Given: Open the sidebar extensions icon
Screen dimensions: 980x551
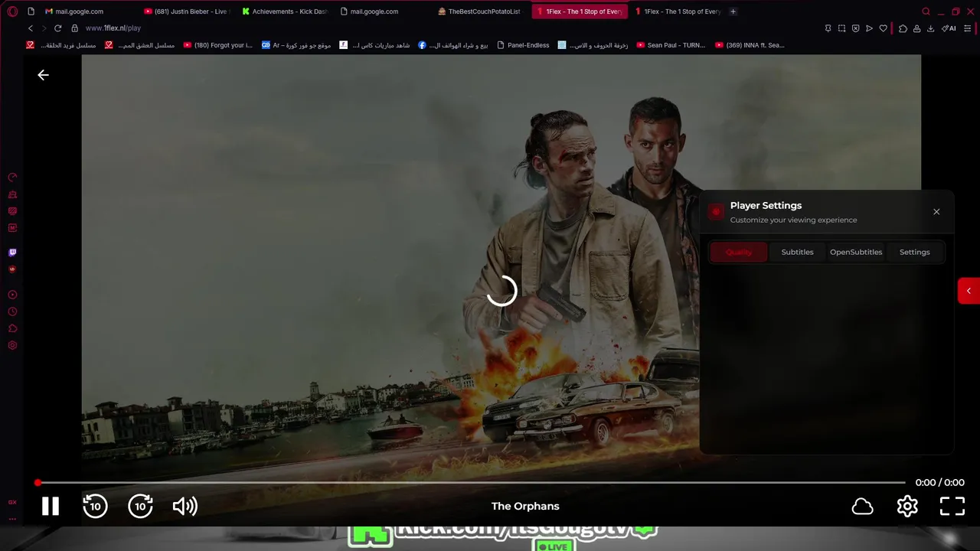Looking at the screenshot, I should (x=12, y=328).
